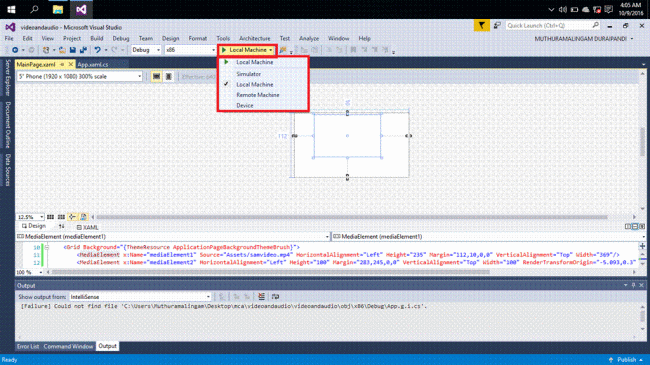
Task: Click the Open File folder icon
Action: [62, 50]
